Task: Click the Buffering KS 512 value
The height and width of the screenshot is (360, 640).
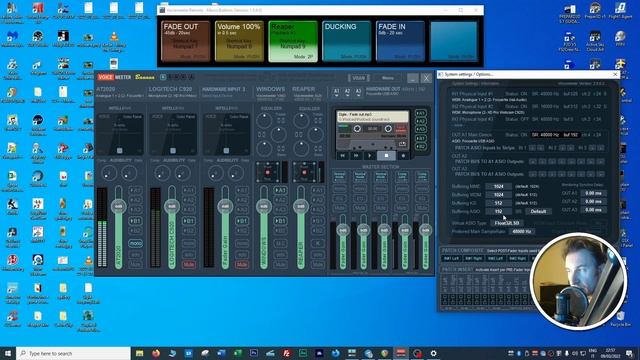Action: tap(498, 203)
